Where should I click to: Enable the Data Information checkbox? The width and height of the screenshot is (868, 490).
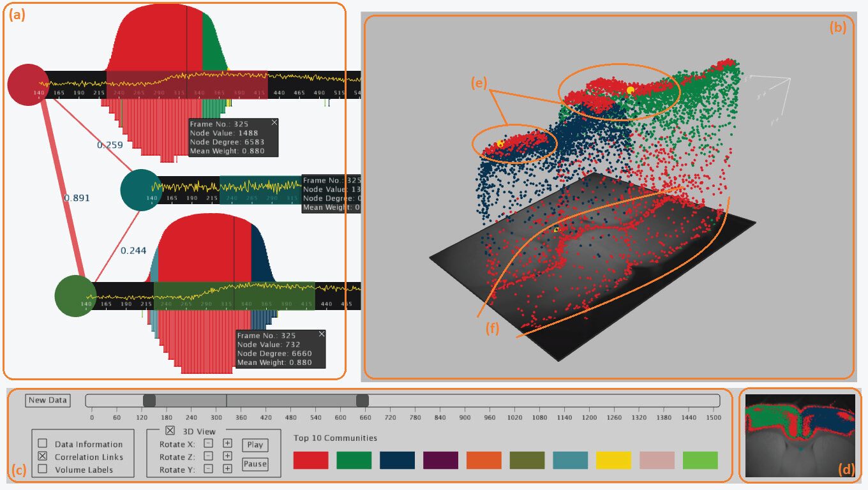pyautogui.click(x=43, y=443)
